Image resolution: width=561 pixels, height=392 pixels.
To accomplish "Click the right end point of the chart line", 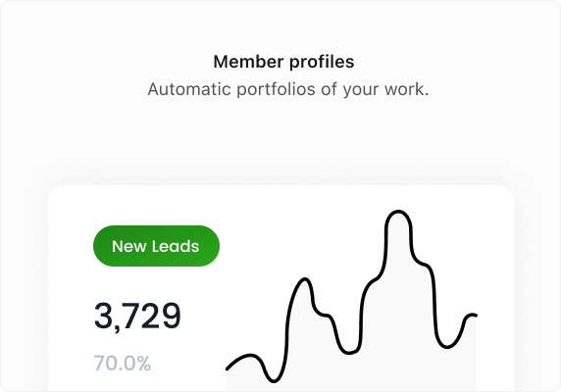I will point(475,316).
